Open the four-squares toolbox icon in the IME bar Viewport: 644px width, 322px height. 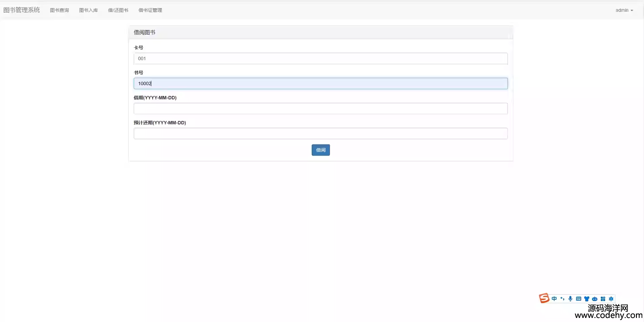coord(603,299)
